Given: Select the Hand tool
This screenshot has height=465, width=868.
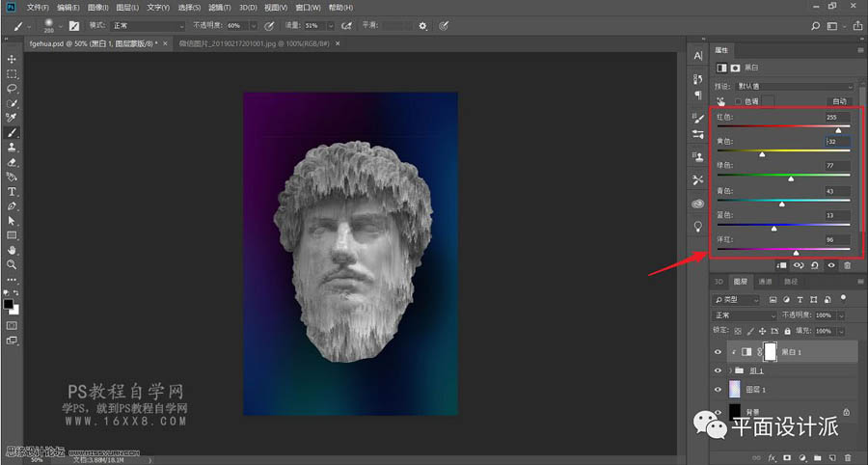Looking at the screenshot, I should (x=12, y=249).
